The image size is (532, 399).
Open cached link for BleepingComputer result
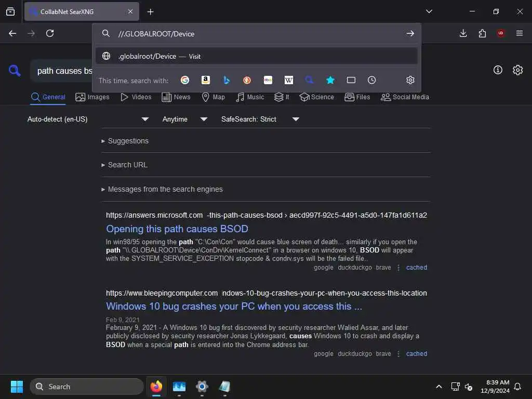pos(416,353)
